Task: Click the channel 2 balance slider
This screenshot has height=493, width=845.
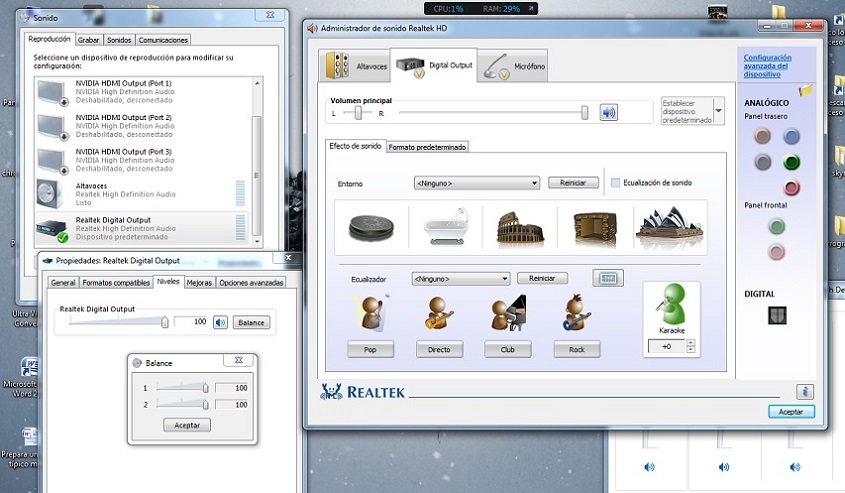Action: click(x=205, y=405)
